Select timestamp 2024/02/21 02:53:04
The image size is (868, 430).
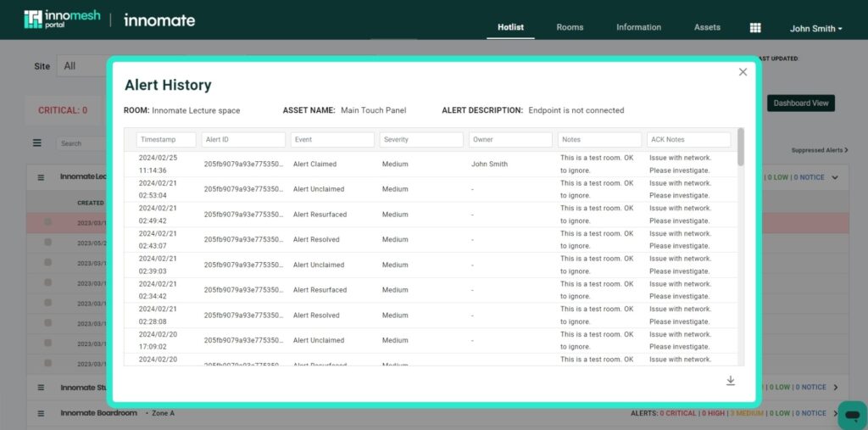158,189
